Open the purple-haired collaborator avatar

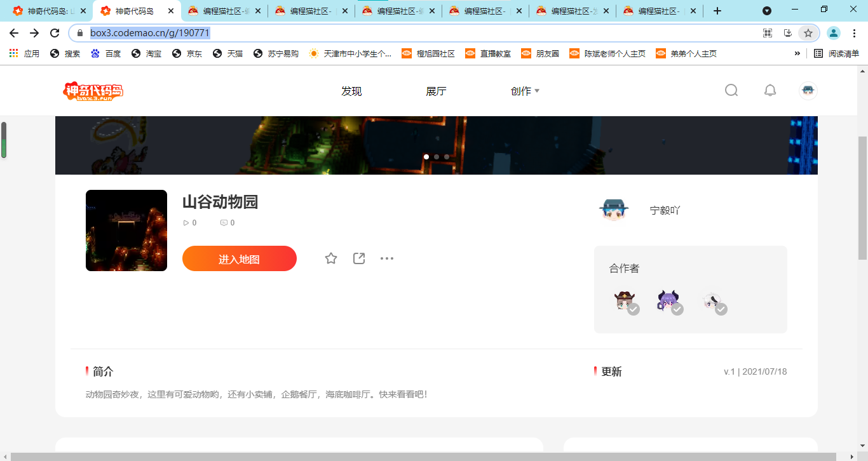click(x=669, y=302)
